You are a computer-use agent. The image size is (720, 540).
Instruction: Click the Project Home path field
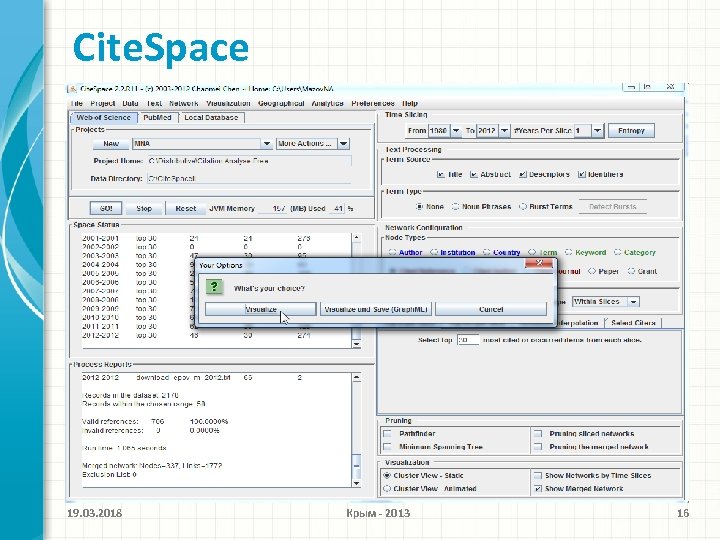click(249, 161)
